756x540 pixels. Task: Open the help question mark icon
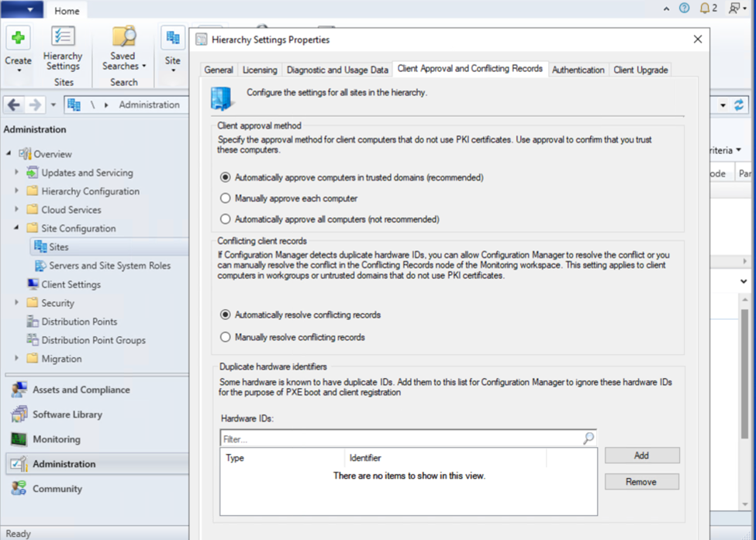(x=684, y=9)
